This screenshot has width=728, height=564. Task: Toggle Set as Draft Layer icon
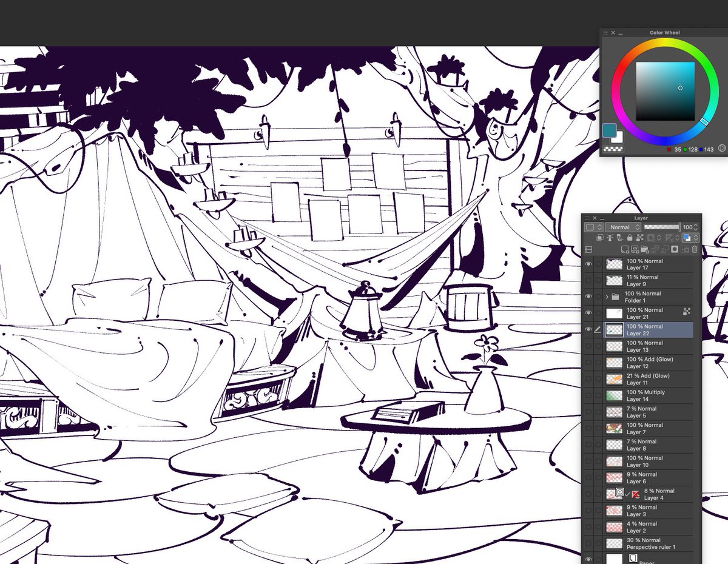pos(620,238)
